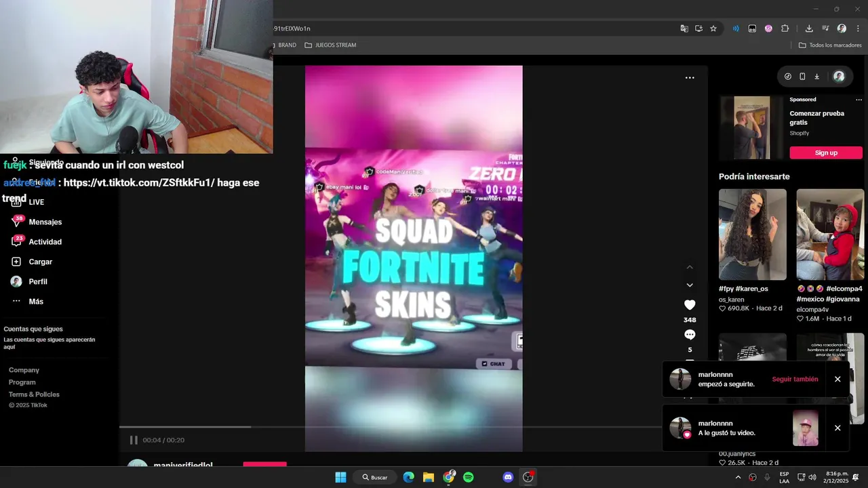This screenshot has height=488, width=868.
Task: Click the TikTok coins icon in the top pill
Action: [787, 77]
